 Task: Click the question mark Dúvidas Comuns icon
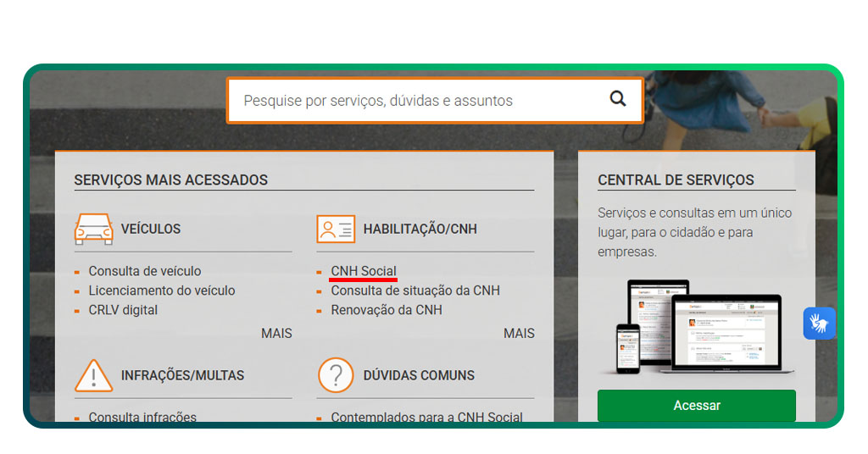[x=336, y=375]
